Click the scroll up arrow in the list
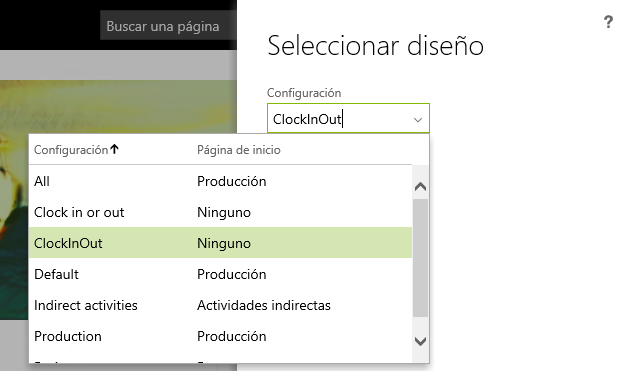This screenshot has height=371, width=623. (420, 186)
